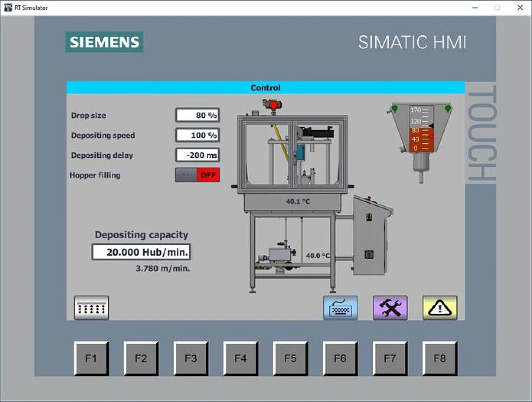This screenshot has height=402, width=532.
Task: Click the F6 function key
Action: point(340,358)
